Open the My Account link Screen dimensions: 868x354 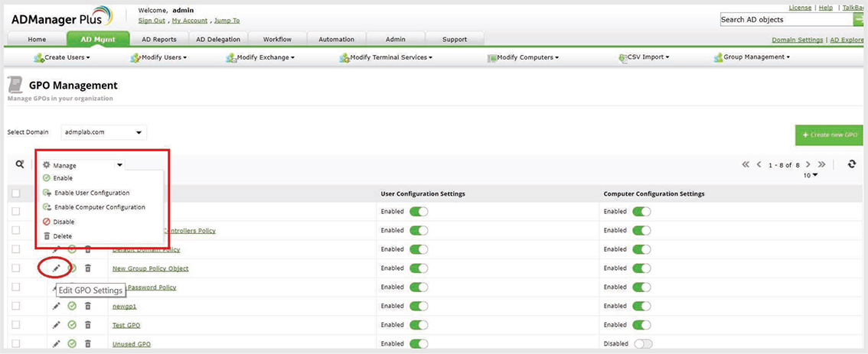[x=190, y=21]
